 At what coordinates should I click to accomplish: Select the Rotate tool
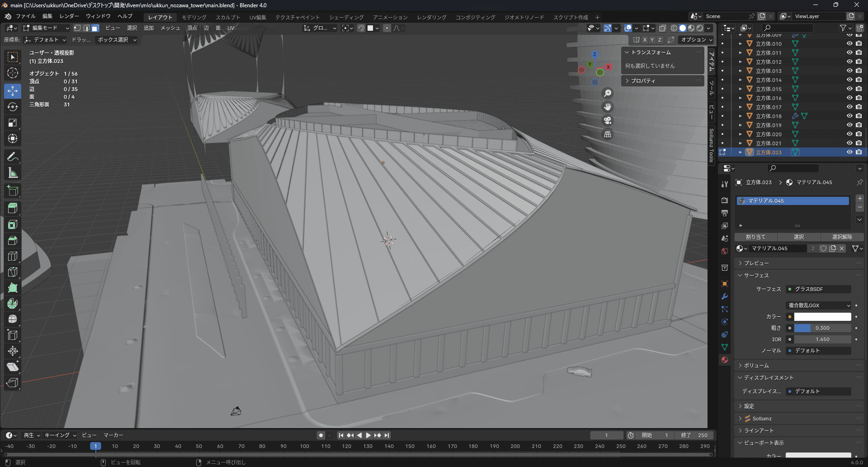coord(13,107)
